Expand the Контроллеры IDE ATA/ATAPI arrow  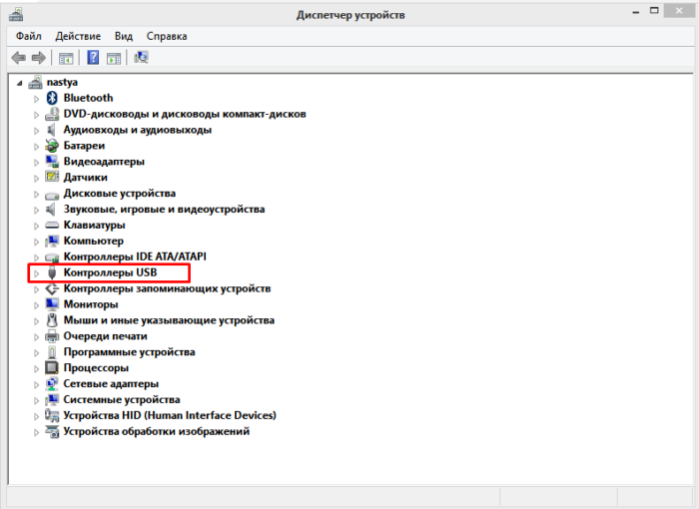coord(37,258)
